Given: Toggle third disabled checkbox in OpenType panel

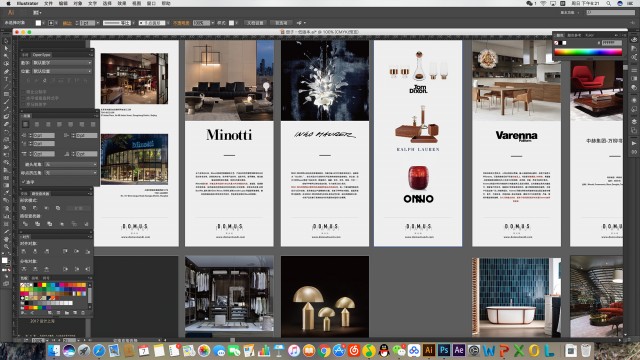Looking at the screenshot, I should pos(24,104).
